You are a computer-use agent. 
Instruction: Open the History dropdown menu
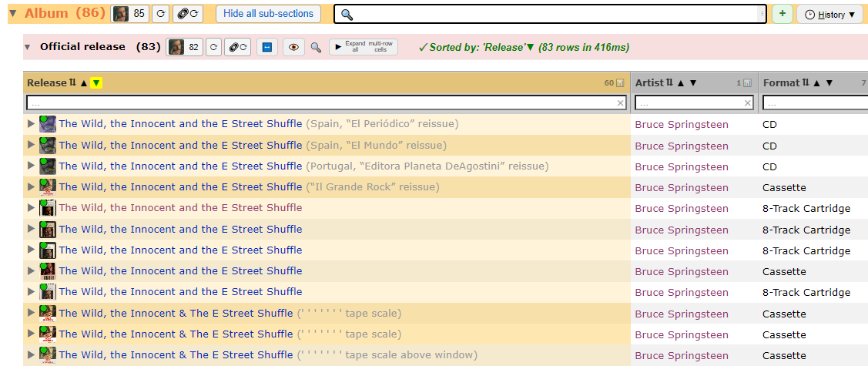(x=832, y=15)
